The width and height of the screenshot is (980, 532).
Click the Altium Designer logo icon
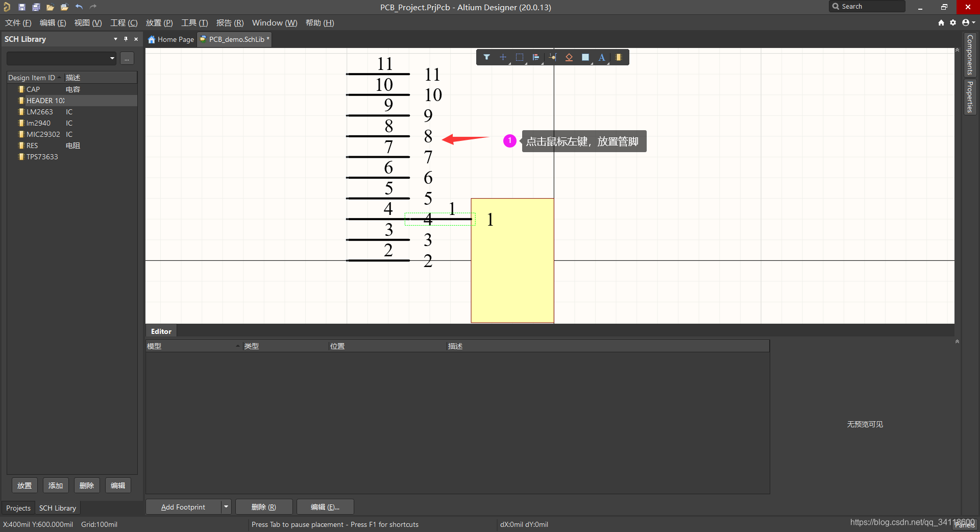click(7, 7)
